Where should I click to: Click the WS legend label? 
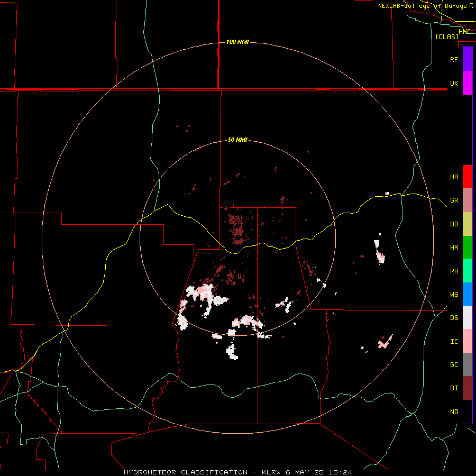[454, 294]
